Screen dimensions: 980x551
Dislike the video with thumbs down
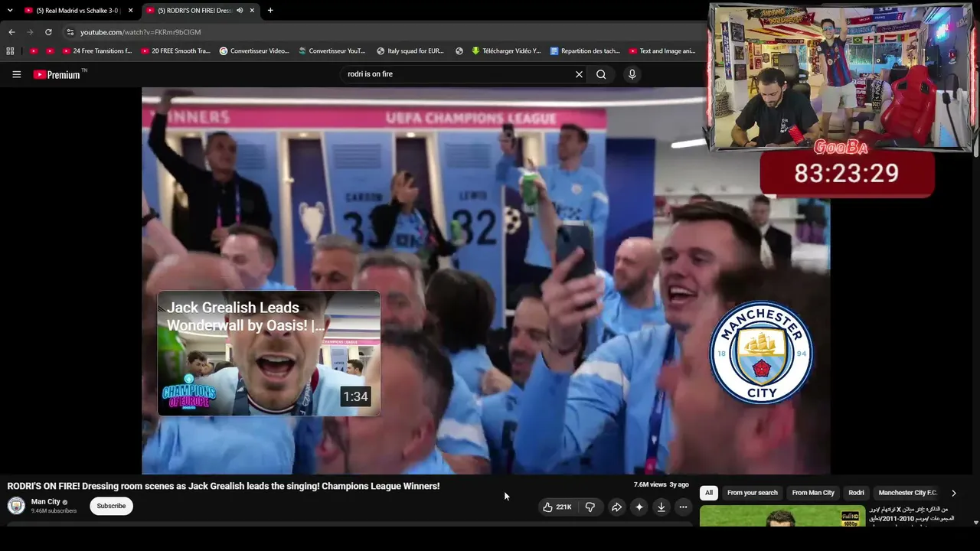point(590,507)
